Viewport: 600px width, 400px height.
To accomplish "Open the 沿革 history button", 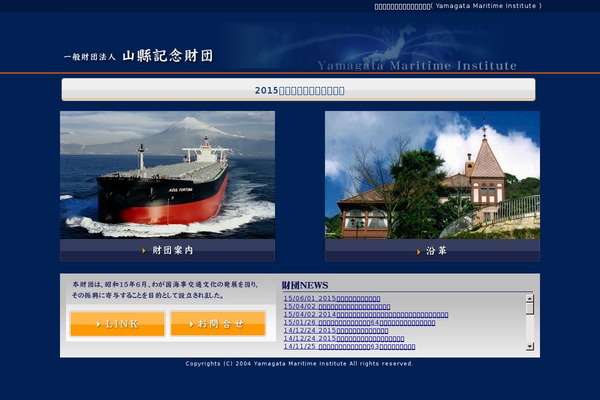I will [432, 251].
